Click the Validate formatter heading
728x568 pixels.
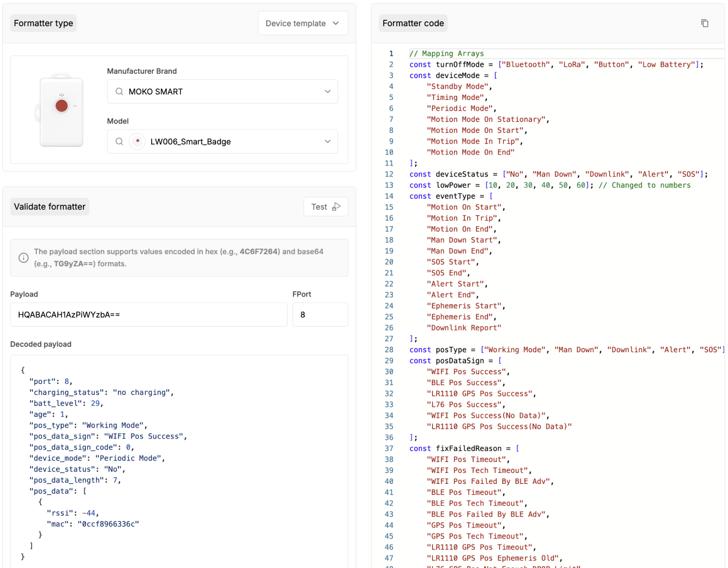click(x=50, y=206)
